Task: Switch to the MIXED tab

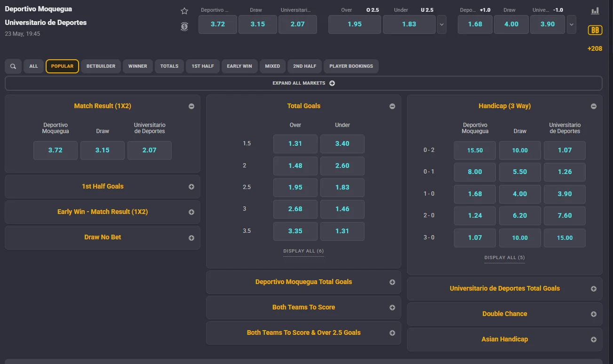Action: point(272,66)
